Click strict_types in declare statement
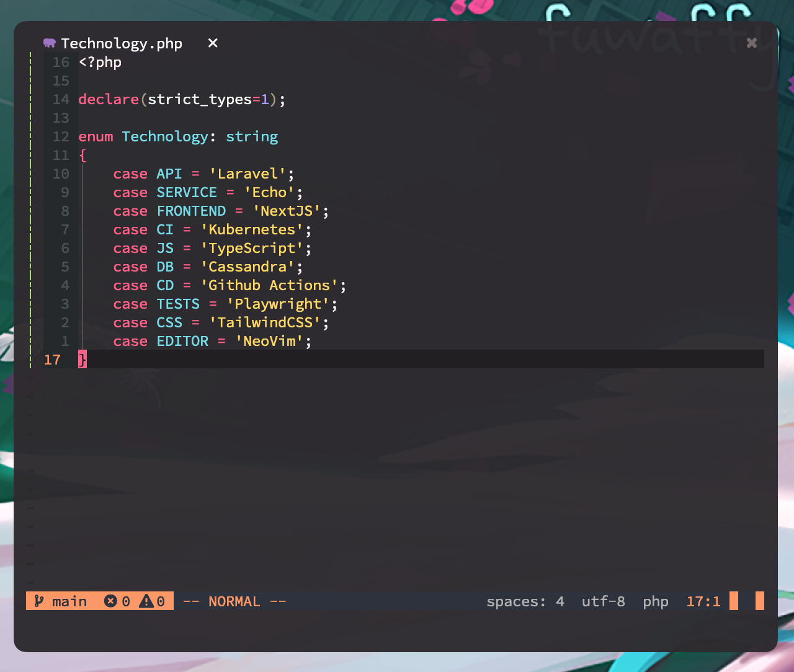 (x=200, y=99)
